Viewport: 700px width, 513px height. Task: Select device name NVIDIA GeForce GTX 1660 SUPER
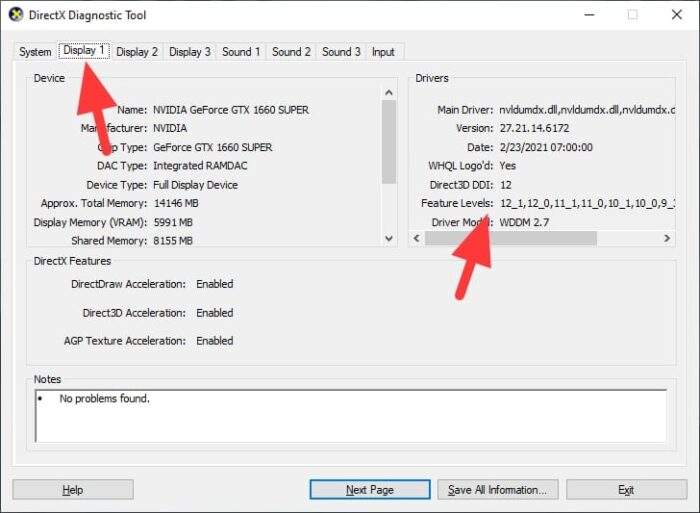231,110
